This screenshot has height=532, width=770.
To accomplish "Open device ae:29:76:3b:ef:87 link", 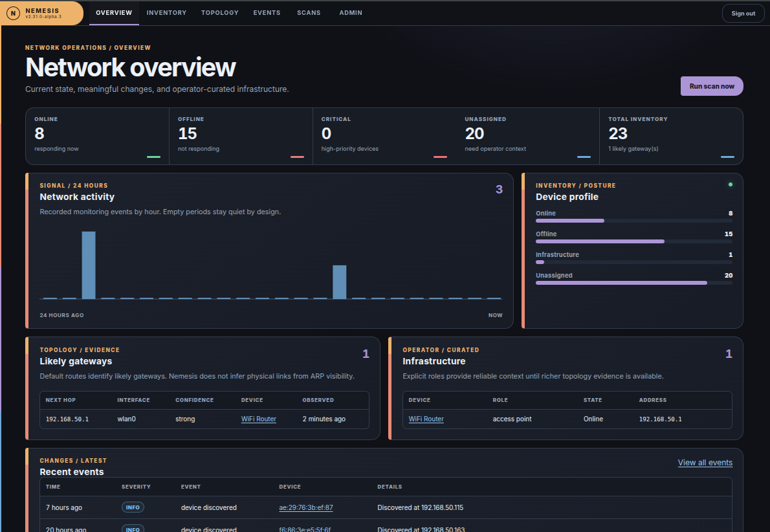I will point(305,507).
